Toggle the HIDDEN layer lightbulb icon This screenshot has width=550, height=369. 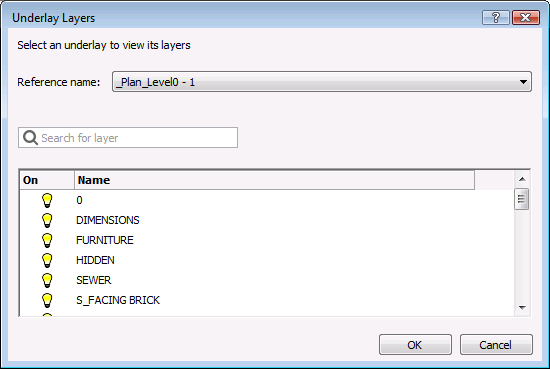[x=47, y=260]
